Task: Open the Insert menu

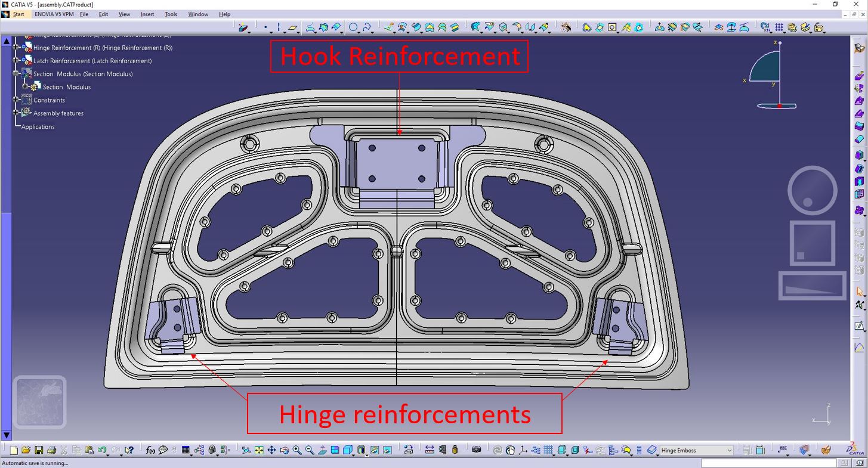Action: click(147, 14)
